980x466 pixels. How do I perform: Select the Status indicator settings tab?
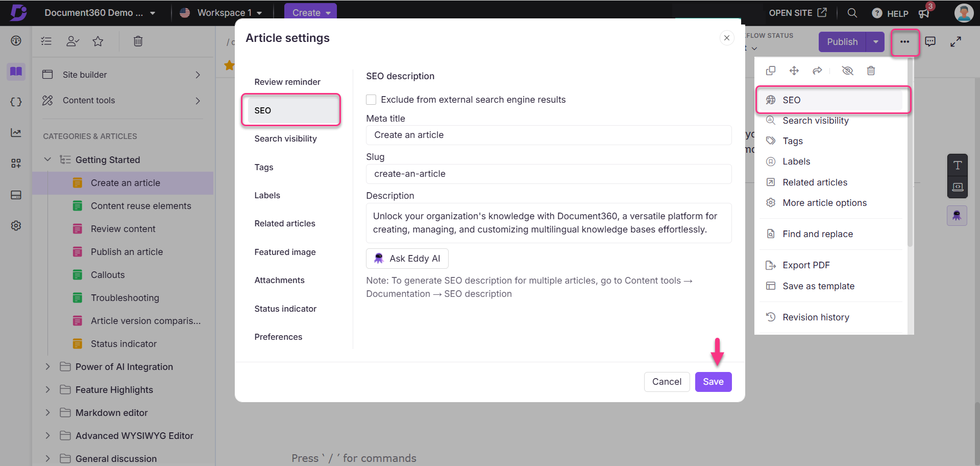pyautogui.click(x=286, y=309)
